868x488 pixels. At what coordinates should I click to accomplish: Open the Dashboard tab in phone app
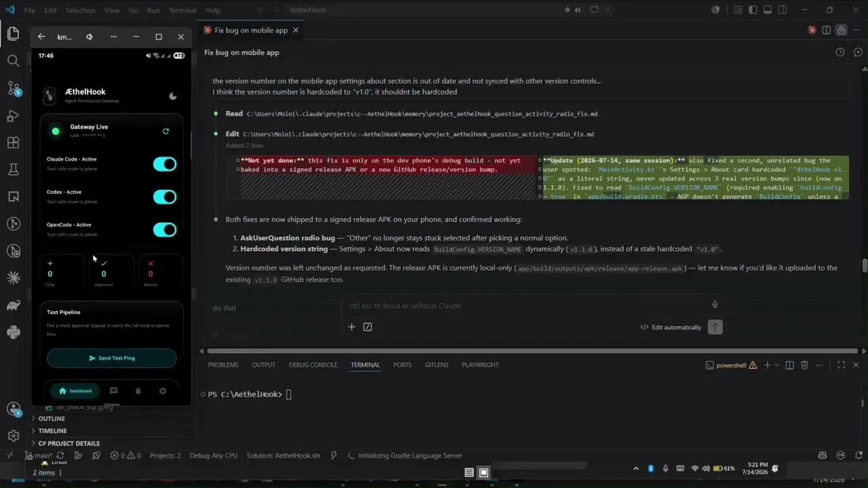(75, 391)
